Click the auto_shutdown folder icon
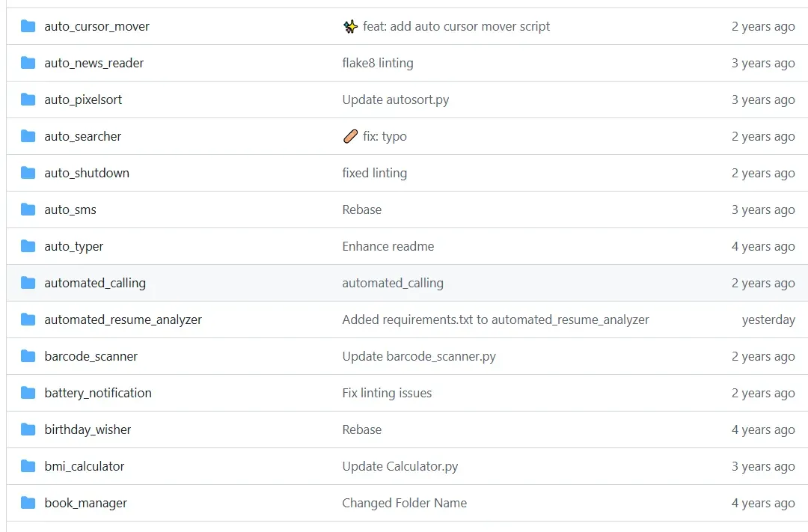 tap(28, 173)
